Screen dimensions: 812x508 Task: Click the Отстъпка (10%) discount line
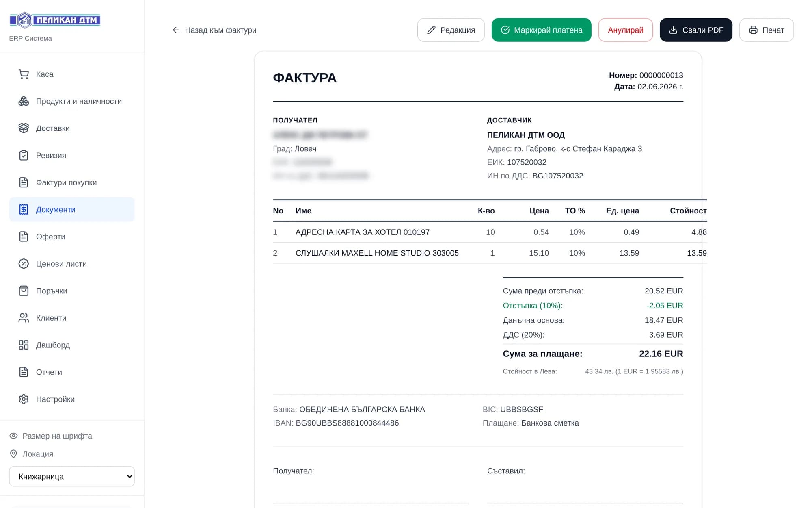tap(593, 306)
